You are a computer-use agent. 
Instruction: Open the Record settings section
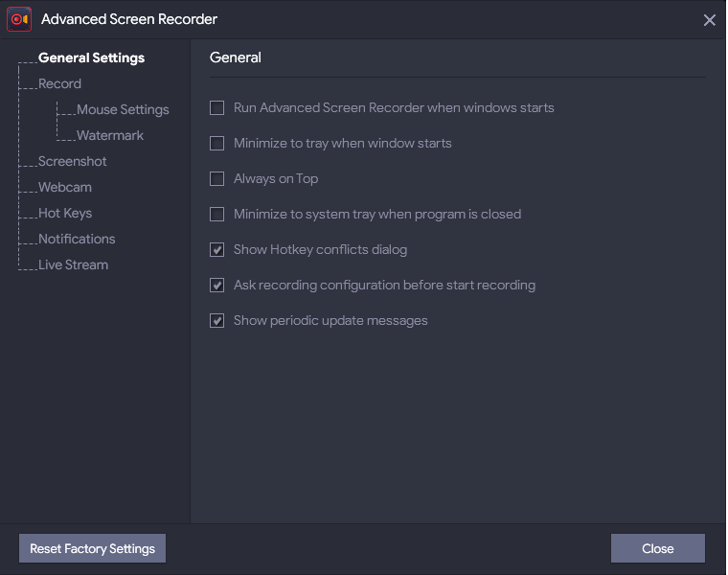coord(60,83)
